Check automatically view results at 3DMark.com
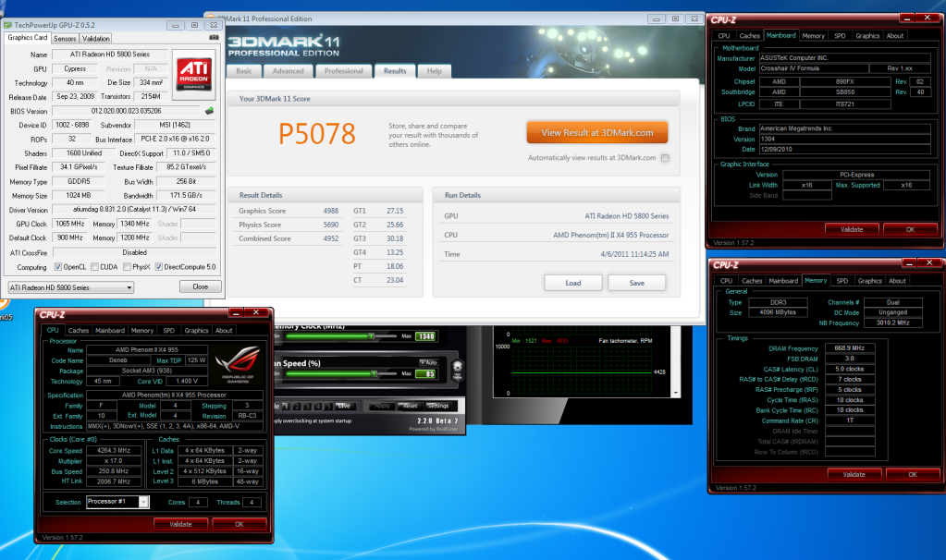The width and height of the screenshot is (946, 560). tap(665, 158)
